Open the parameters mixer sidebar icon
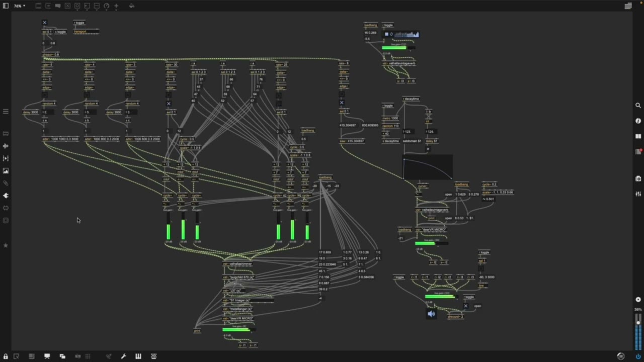This screenshot has height=362, width=644. (638, 194)
